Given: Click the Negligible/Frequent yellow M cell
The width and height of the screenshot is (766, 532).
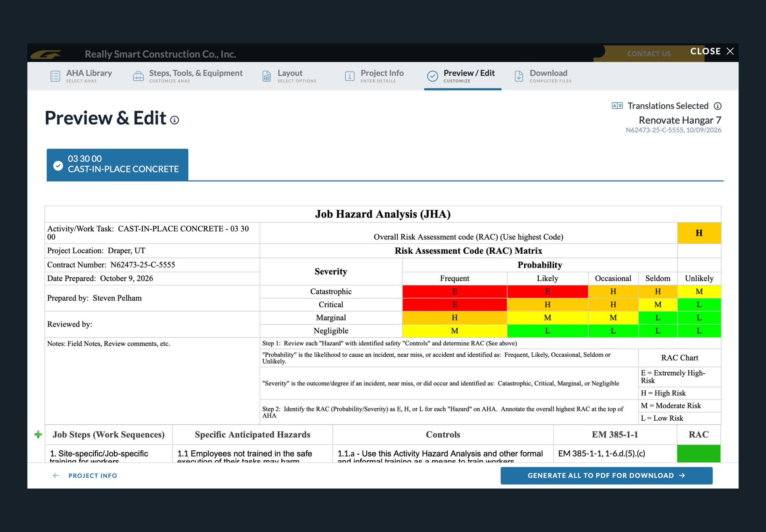Looking at the screenshot, I should 455,331.
